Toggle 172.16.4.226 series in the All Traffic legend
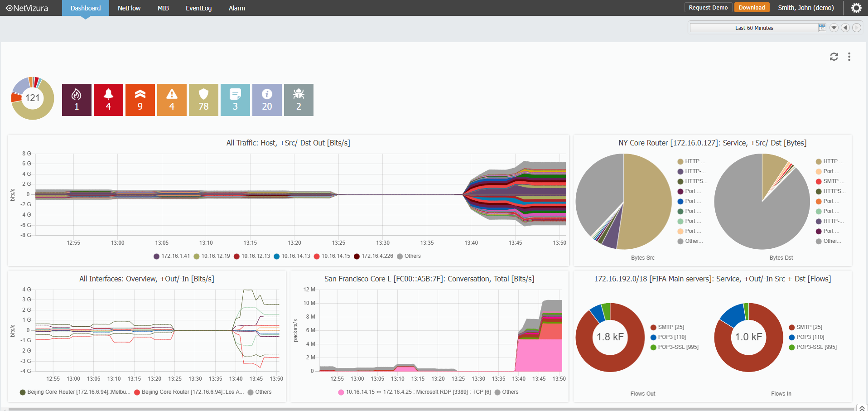 [374, 256]
